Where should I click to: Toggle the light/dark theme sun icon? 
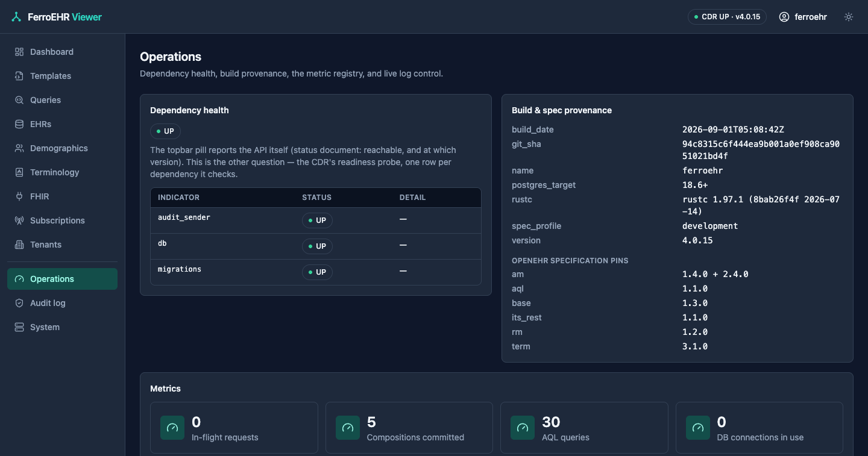(849, 17)
